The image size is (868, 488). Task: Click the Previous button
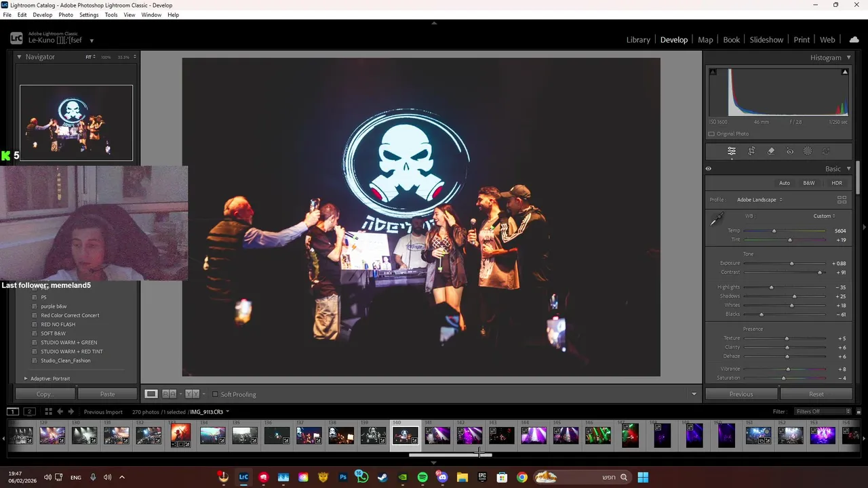click(x=741, y=394)
